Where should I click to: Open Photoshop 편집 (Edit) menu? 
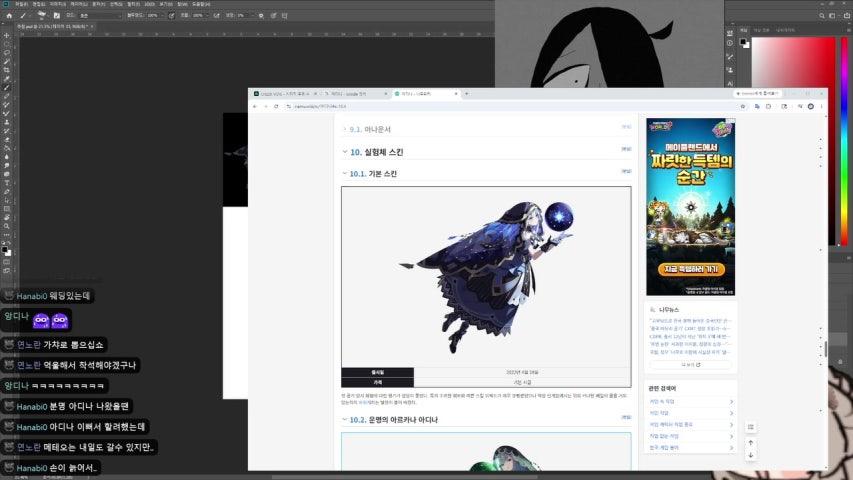(38, 4)
